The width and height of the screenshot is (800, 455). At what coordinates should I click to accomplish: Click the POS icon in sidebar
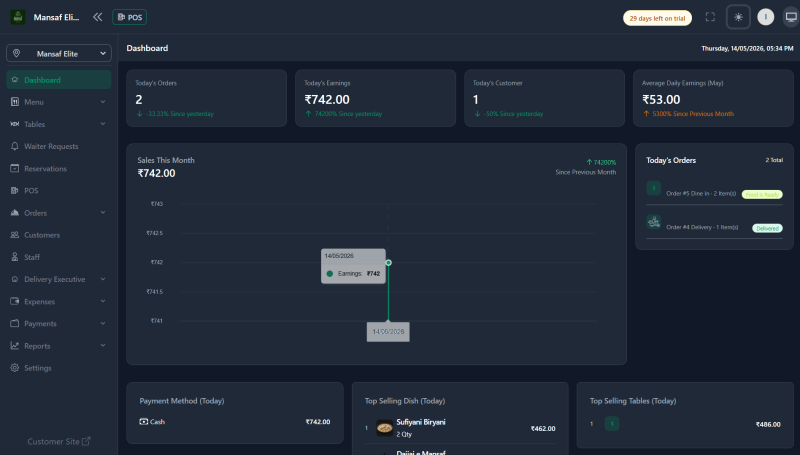click(x=15, y=190)
